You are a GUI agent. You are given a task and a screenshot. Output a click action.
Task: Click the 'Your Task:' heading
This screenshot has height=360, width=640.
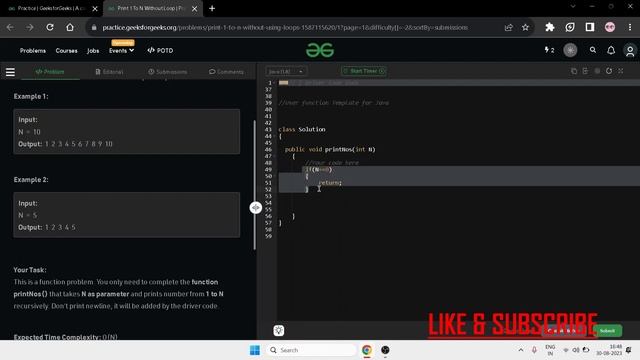[x=30, y=270]
